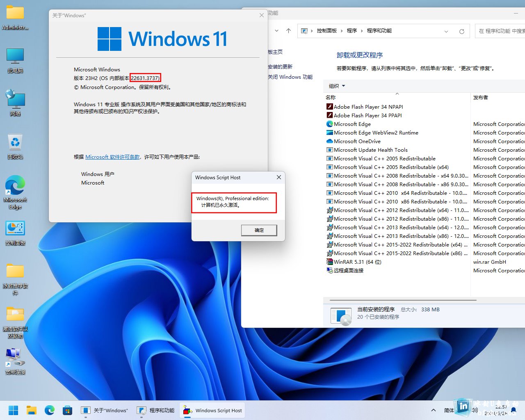Click 程序 breadcrumb in address bar

(352, 31)
